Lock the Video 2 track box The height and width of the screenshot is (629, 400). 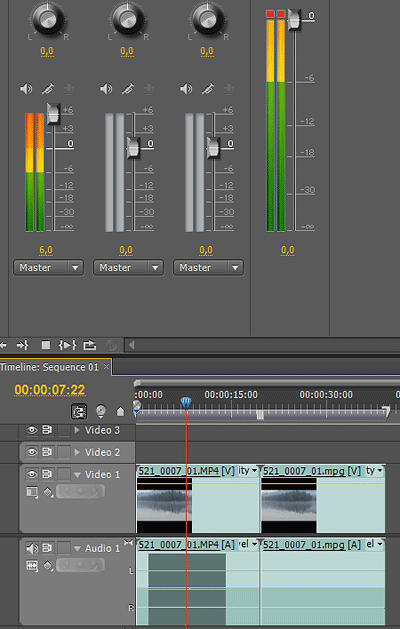click(64, 452)
